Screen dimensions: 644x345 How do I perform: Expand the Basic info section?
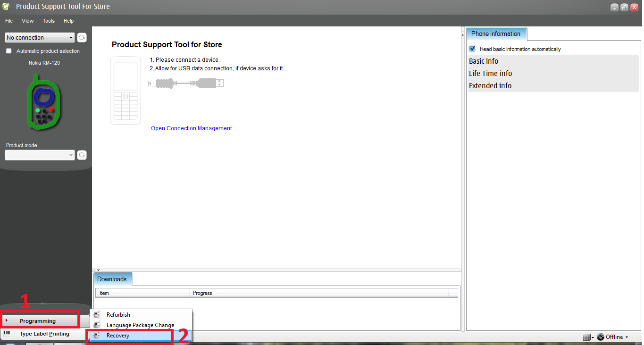point(552,61)
